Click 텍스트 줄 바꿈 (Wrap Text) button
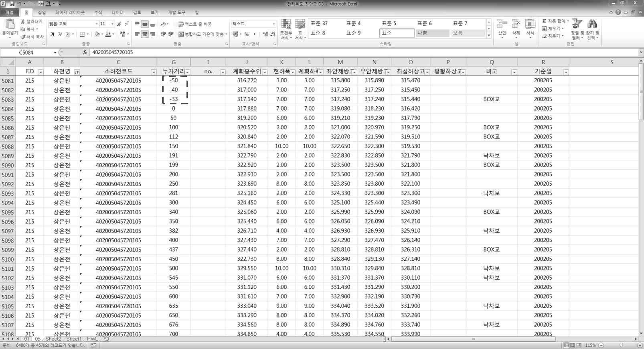This screenshot has width=644, height=349. (x=195, y=24)
